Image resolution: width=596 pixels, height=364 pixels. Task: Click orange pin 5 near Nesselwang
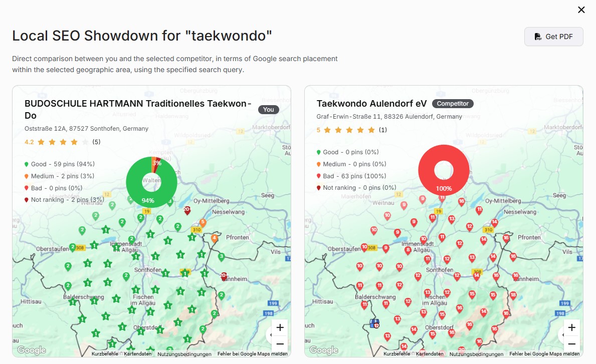pyautogui.click(x=203, y=222)
